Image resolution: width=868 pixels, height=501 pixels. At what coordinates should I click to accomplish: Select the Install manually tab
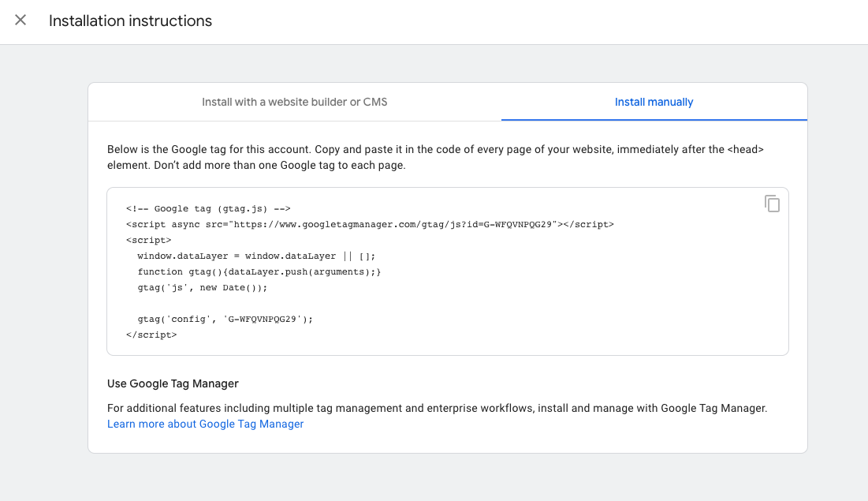click(654, 102)
